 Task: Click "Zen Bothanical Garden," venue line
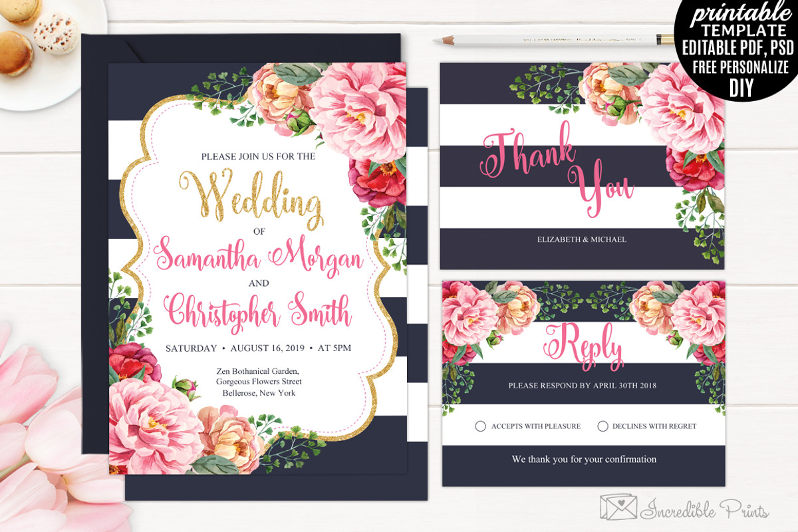point(258,371)
